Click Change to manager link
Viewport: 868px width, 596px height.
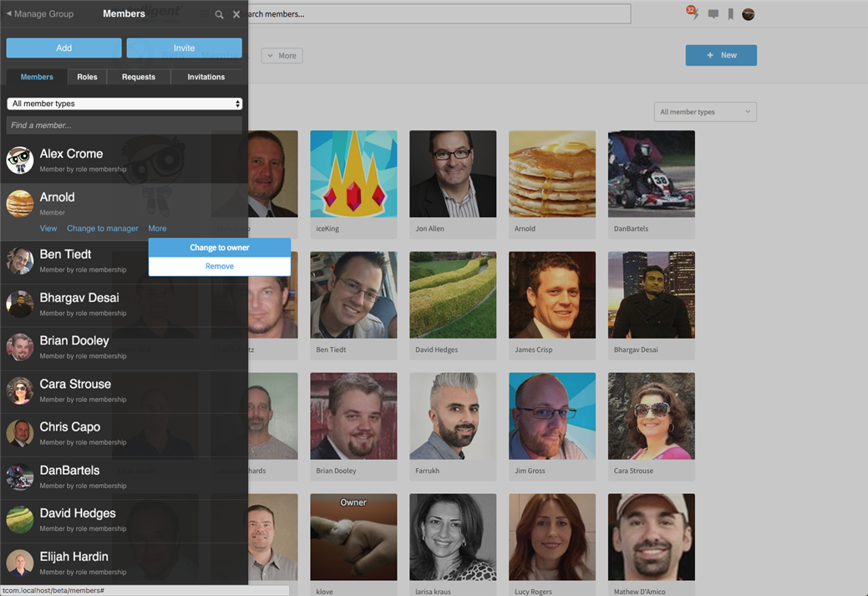click(103, 228)
